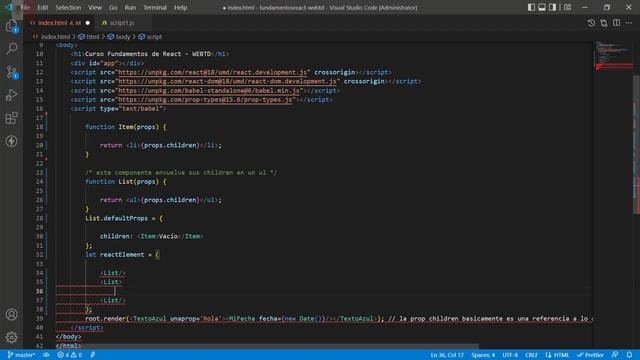Open the Source Control view
640x360 pixels.
tap(11, 72)
